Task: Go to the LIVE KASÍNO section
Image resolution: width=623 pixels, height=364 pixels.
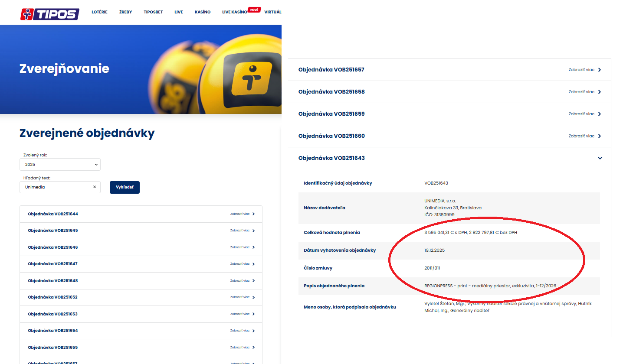Action: pyautogui.click(x=234, y=12)
